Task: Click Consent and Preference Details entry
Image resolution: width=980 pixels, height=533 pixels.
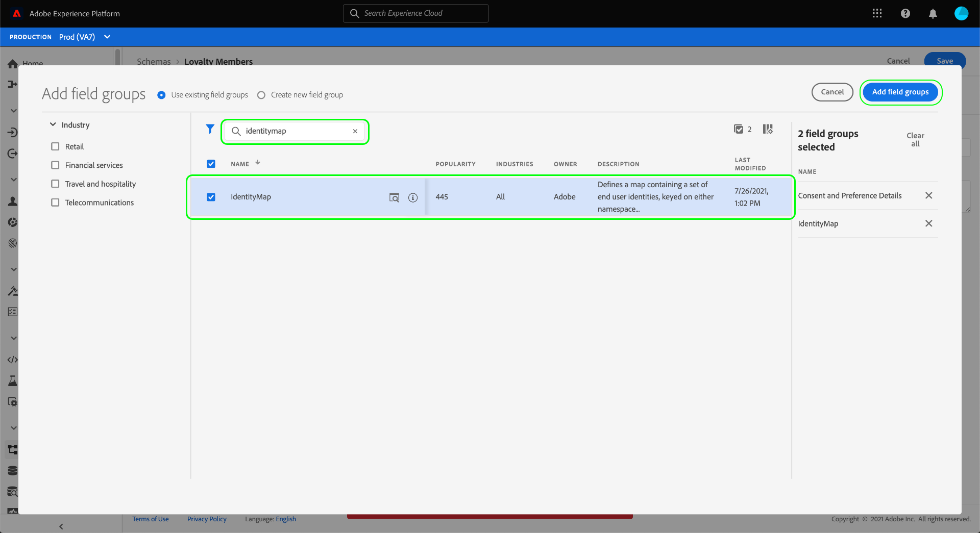Action: pyautogui.click(x=850, y=196)
